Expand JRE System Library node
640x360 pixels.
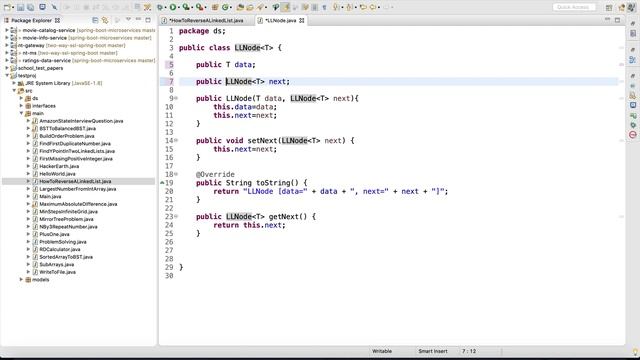14,83
